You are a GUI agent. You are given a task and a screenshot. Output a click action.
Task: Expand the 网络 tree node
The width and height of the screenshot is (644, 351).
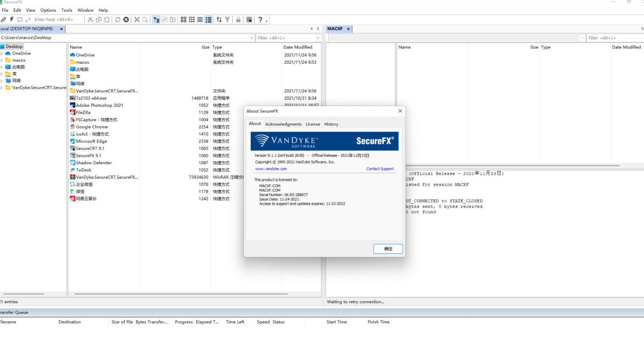click(2, 81)
